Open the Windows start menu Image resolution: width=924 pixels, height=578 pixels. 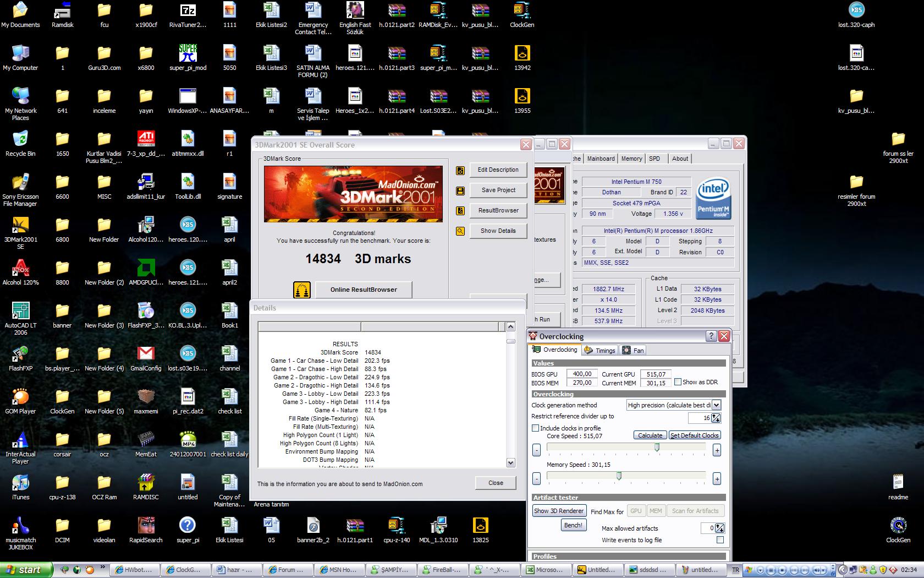(26, 570)
